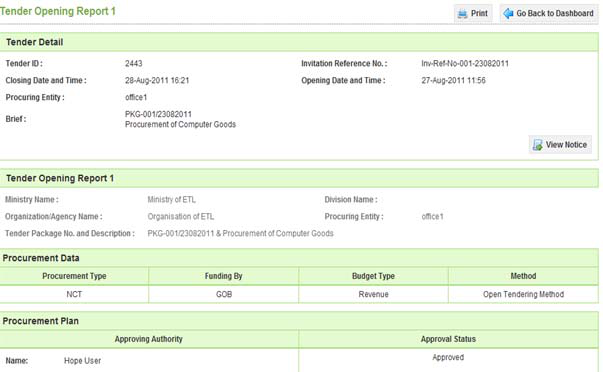Select Tender ID value 2443
The image size is (603, 372).
coord(133,63)
